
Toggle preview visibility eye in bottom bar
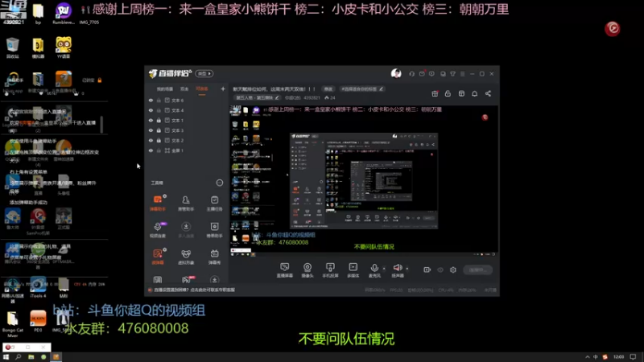pos(440,269)
